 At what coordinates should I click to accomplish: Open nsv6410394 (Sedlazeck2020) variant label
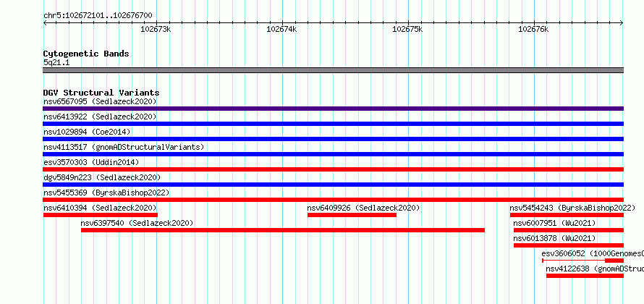pos(100,208)
